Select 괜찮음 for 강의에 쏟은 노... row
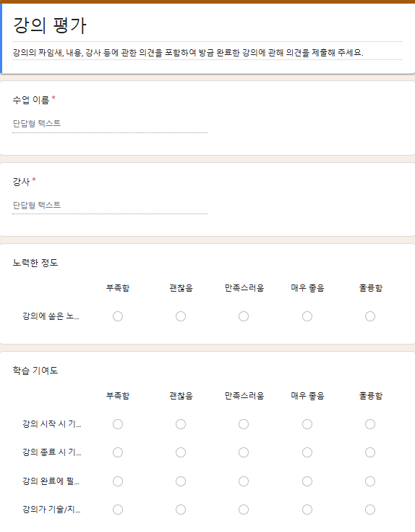Screen dimensions: 415x532 [x=181, y=316]
